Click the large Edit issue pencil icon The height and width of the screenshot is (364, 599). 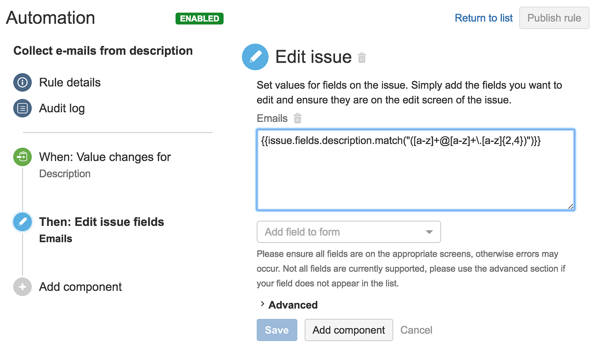[x=255, y=57]
